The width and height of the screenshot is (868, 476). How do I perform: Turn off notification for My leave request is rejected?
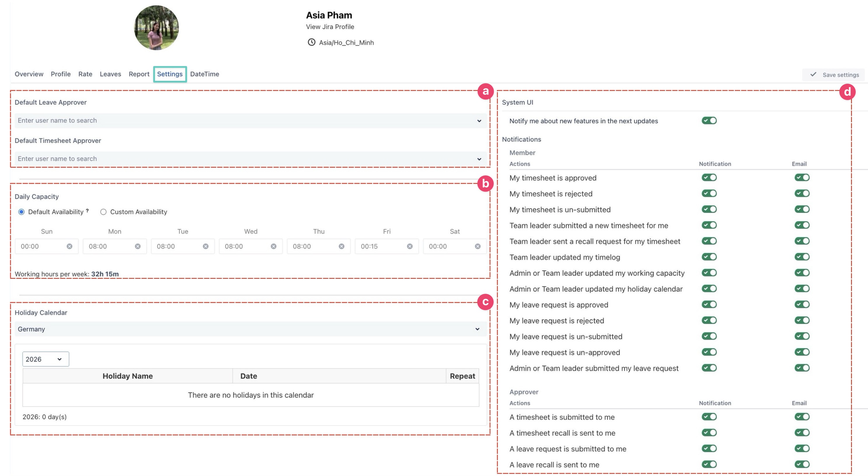tap(709, 320)
